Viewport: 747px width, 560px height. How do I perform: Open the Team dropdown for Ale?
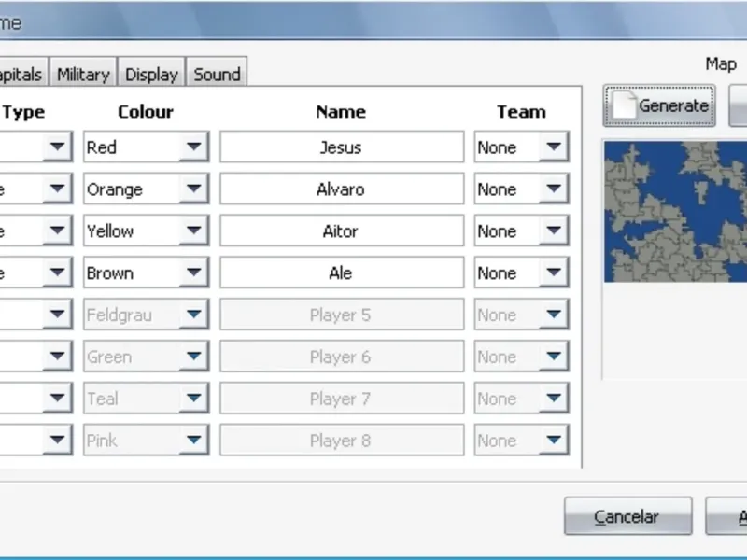(522, 273)
